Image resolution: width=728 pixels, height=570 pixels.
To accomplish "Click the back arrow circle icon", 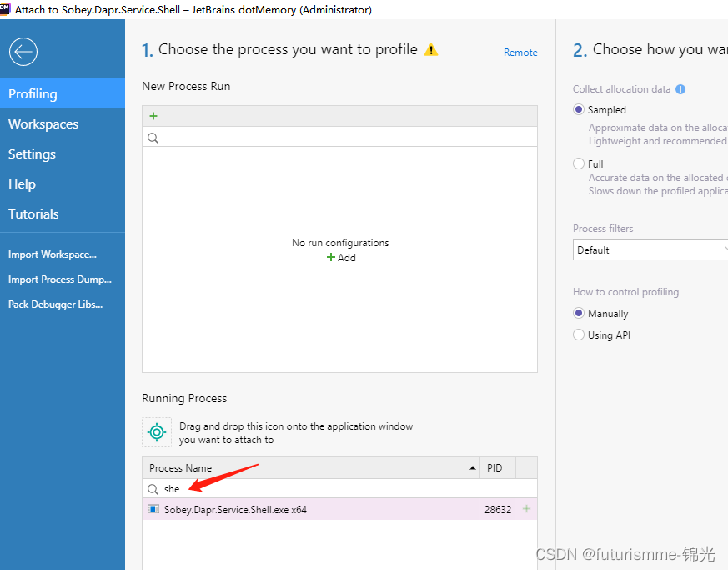I will tap(23, 52).
